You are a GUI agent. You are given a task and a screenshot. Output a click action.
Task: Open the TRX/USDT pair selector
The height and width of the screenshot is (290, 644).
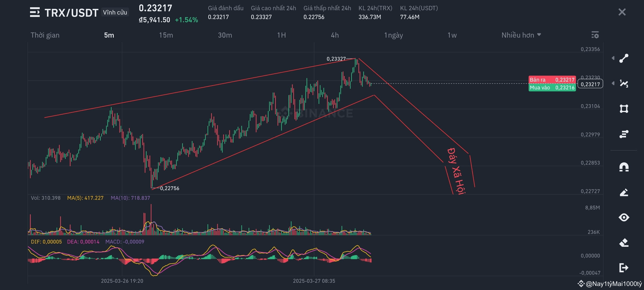pos(71,13)
